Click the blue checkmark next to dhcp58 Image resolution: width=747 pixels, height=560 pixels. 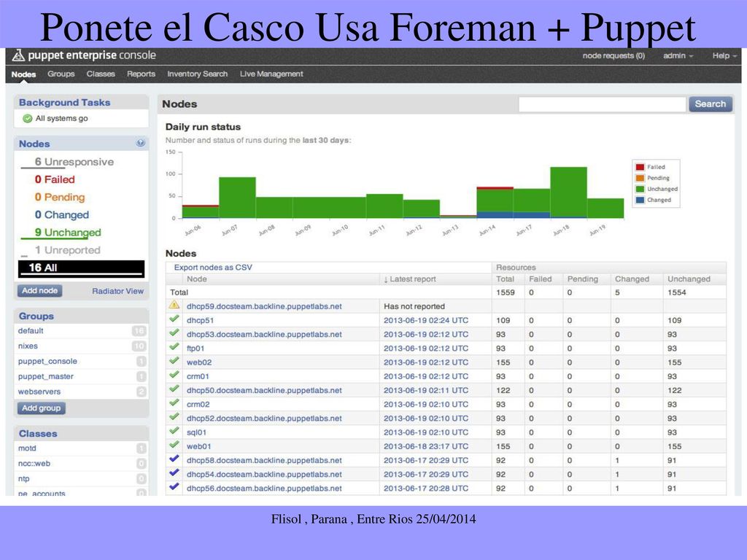click(x=174, y=459)
